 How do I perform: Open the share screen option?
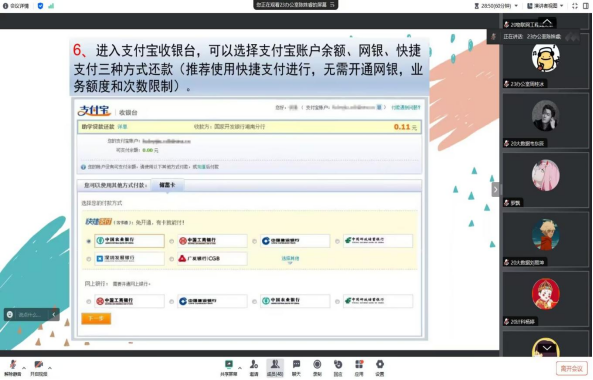point(228,368)
